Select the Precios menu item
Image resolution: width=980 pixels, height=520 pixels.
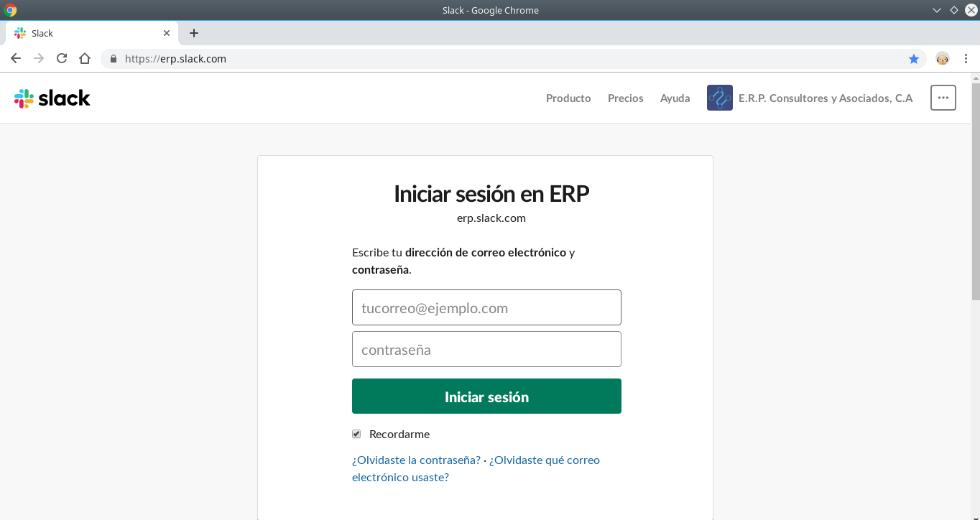pyautogui.click(x=625, y=98)
